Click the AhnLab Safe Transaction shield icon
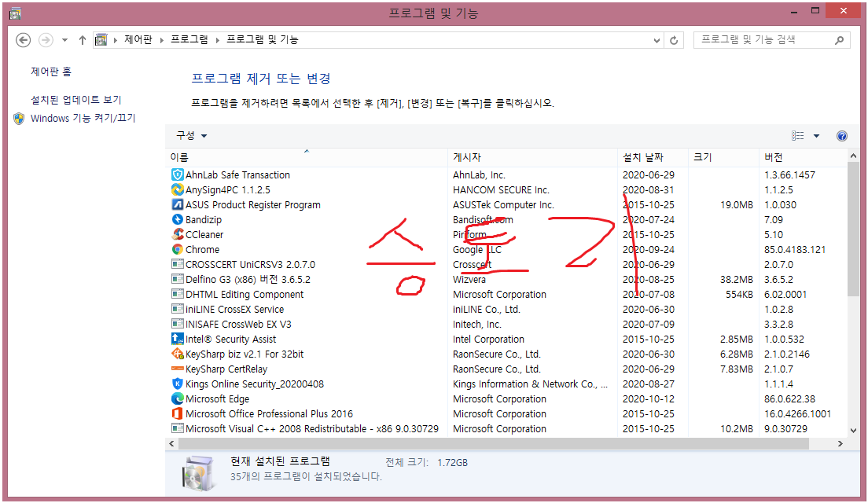868x503 pixels. click(177, 174)
